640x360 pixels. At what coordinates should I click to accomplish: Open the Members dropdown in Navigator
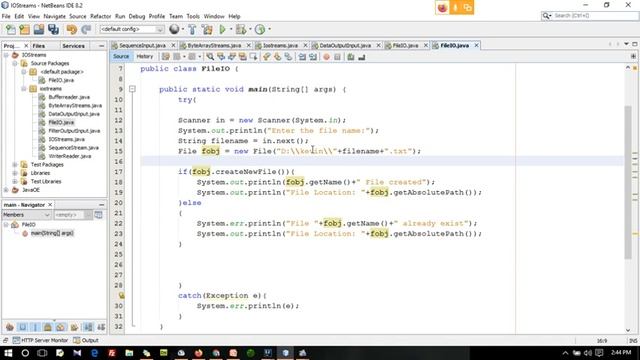(x=26, y=215)
